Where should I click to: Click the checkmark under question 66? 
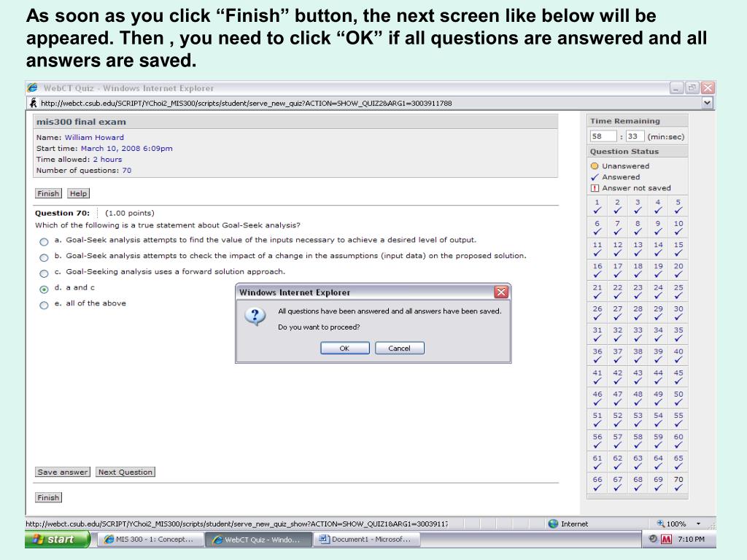click(597, 488)
